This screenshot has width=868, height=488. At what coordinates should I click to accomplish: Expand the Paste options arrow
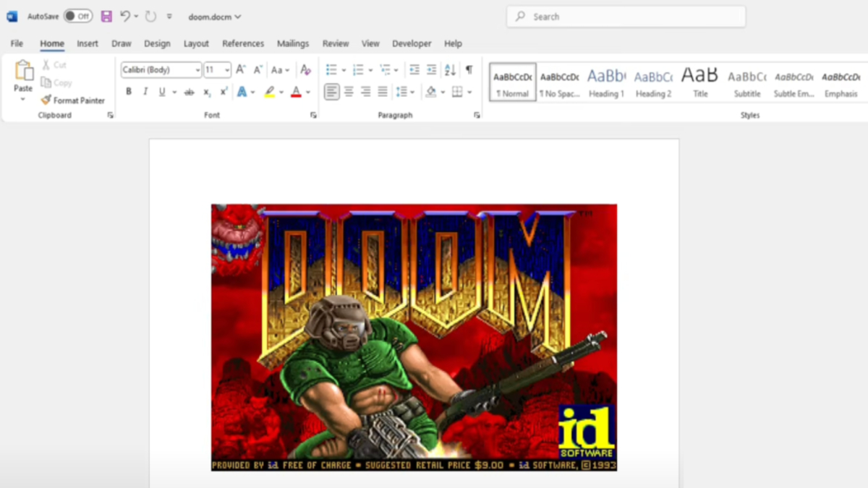23,99
